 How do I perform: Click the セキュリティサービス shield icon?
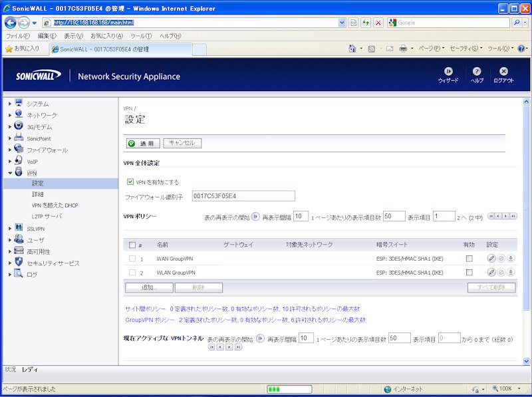[19, 262]
